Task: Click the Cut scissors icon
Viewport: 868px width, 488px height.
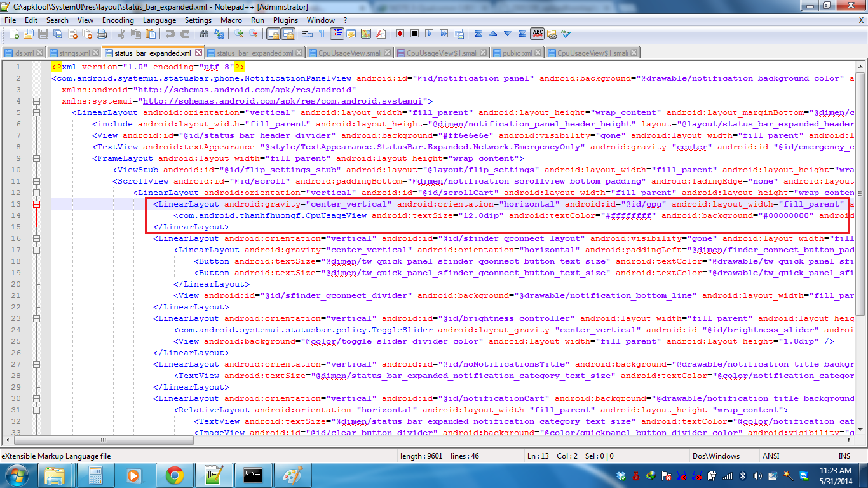Action: coord(121,34)
